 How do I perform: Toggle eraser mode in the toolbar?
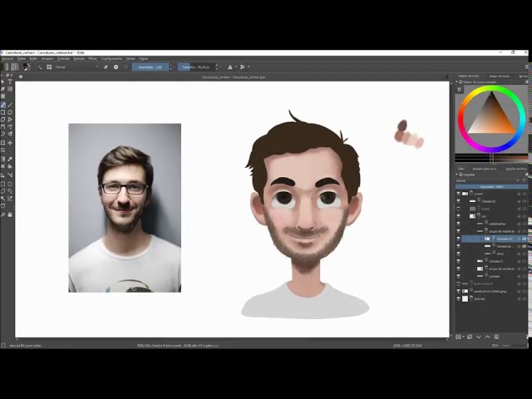click(106, 67)
